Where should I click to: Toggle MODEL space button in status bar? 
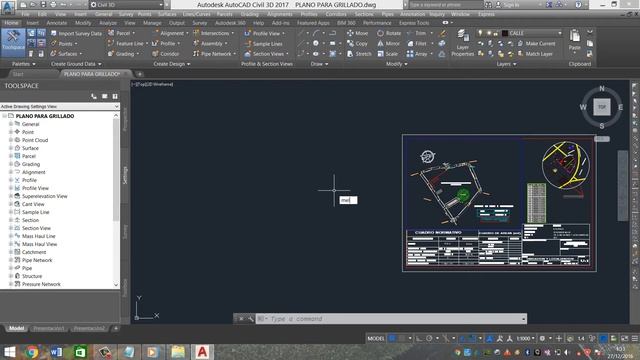pos(376,338)
